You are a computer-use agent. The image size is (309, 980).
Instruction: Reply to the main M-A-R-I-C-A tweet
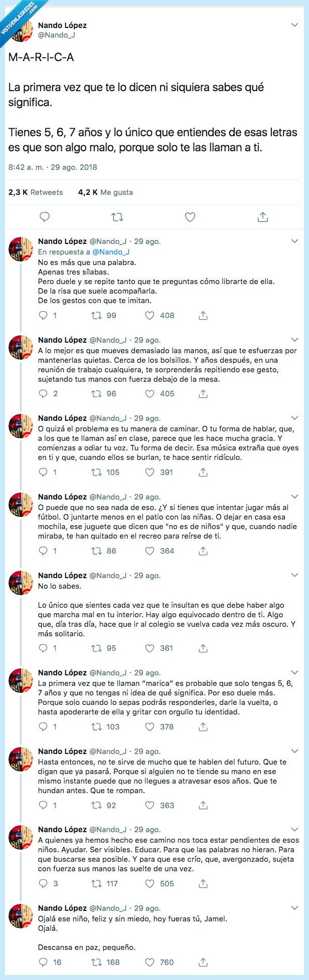[46, 217]
